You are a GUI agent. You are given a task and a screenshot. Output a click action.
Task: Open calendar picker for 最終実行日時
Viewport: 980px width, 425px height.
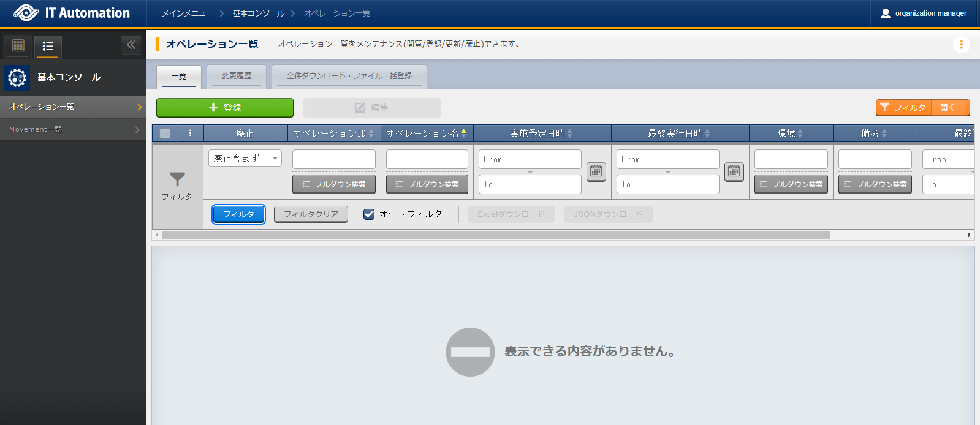point(734,171)
